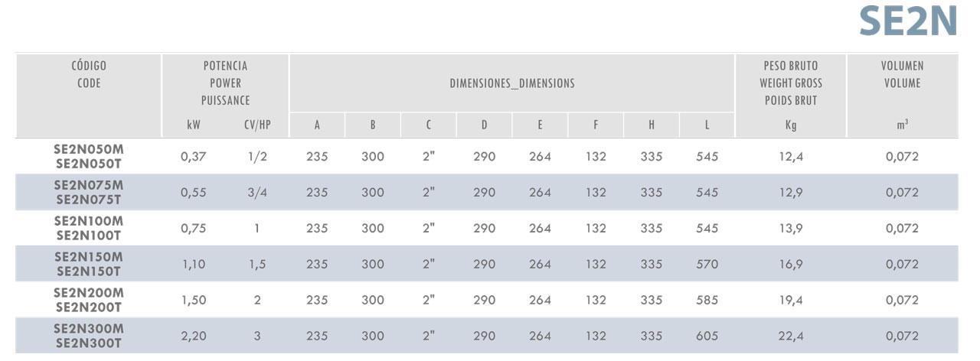The height and width of the screenshot is (361, 980).
Task: Click the POTENCIA POWER PUISSANCE header
Action: pyautogui.click(x=226, y=83)
